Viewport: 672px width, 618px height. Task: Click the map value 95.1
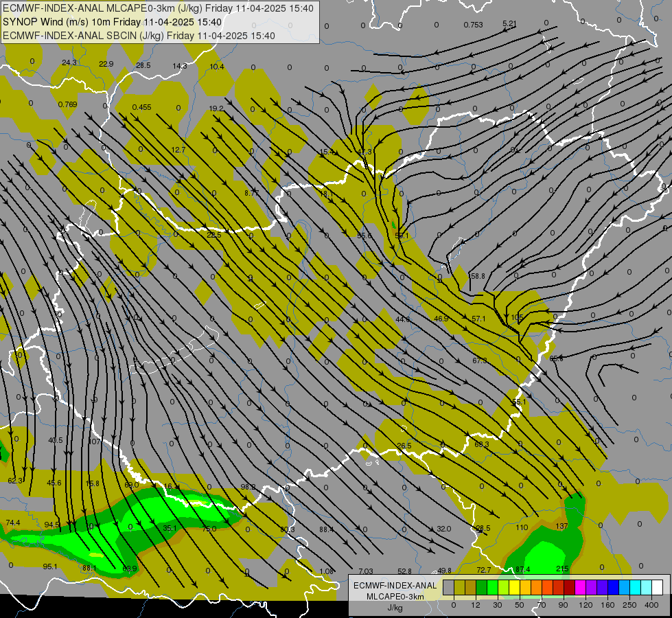point(50,566)
